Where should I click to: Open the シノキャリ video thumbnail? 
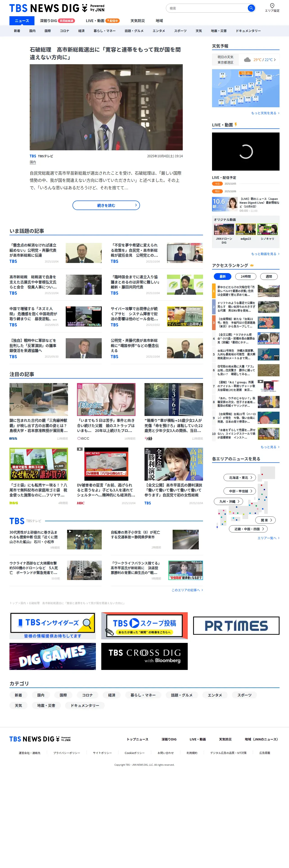pos(267,229)
